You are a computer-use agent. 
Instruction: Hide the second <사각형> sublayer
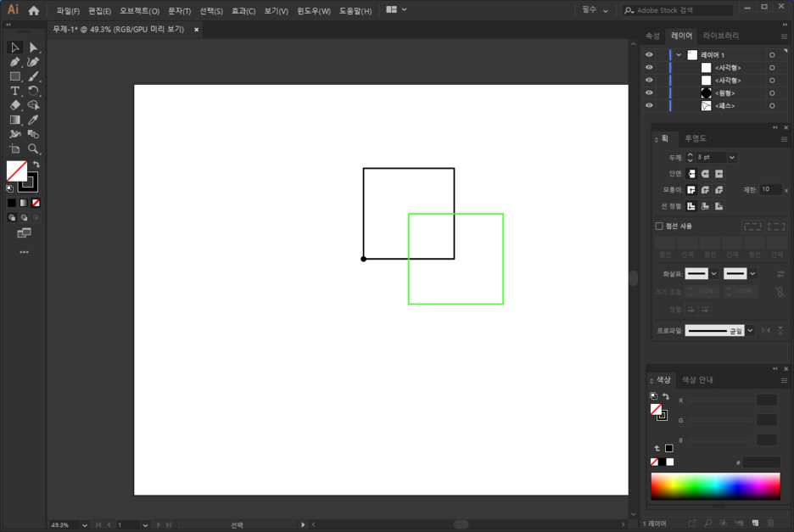[649, 80]
